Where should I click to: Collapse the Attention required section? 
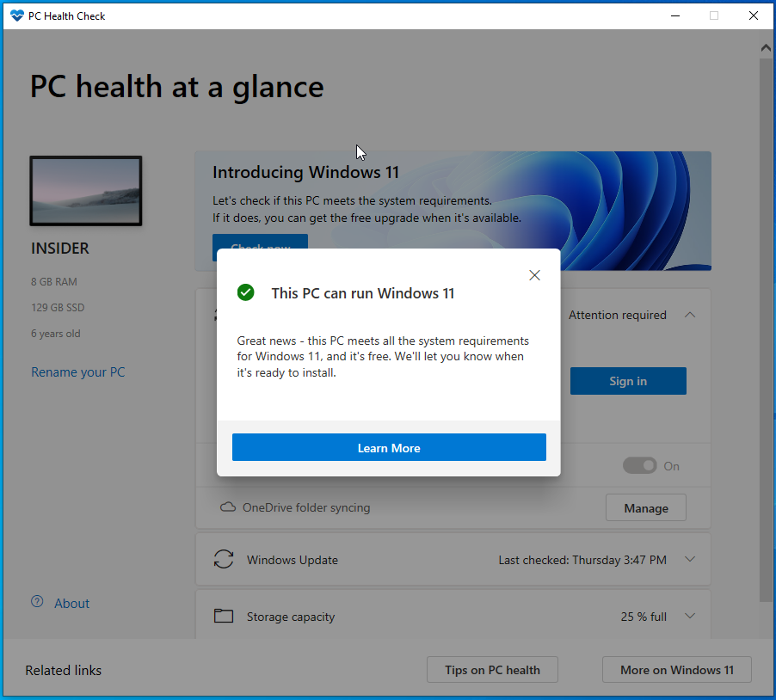[690, 315]
